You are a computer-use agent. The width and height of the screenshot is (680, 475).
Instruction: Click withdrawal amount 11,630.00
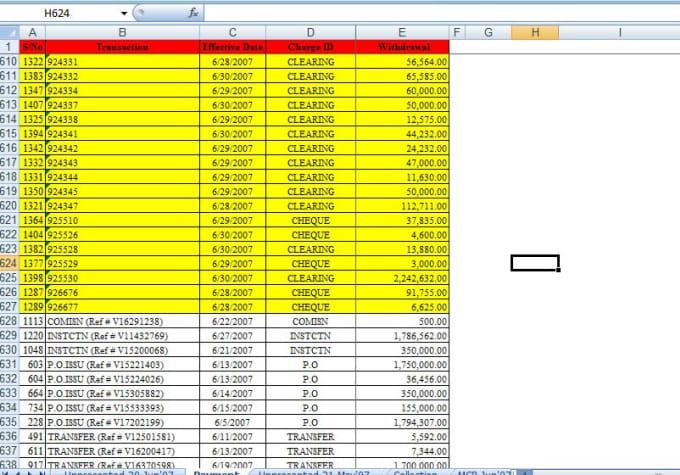tap(402, 177)
